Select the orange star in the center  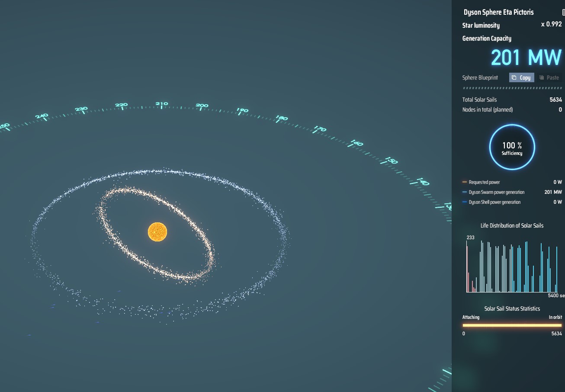157,232
